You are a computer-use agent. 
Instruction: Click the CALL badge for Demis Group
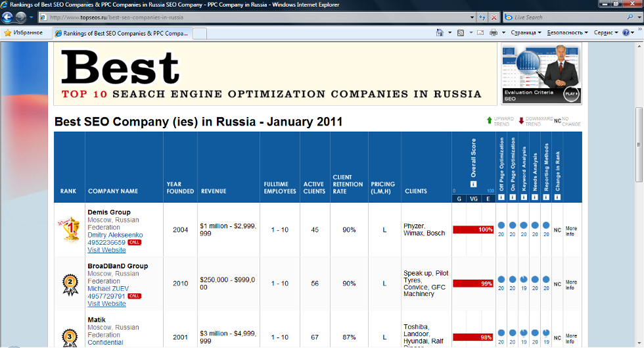134,242
